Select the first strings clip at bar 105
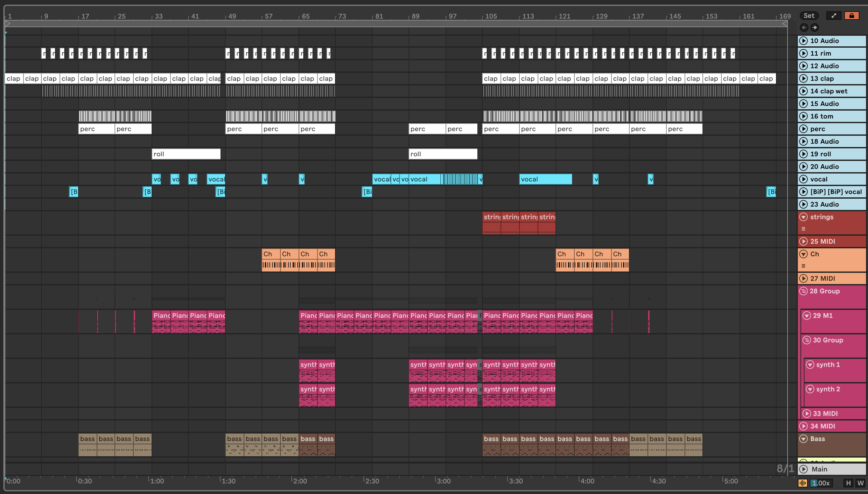 492,223
